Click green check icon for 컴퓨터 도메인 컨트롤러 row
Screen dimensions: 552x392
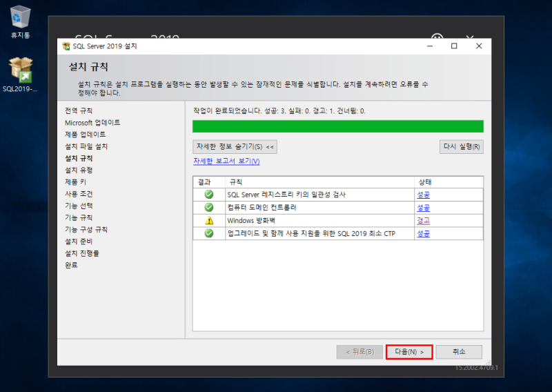[x=209, y=208]
